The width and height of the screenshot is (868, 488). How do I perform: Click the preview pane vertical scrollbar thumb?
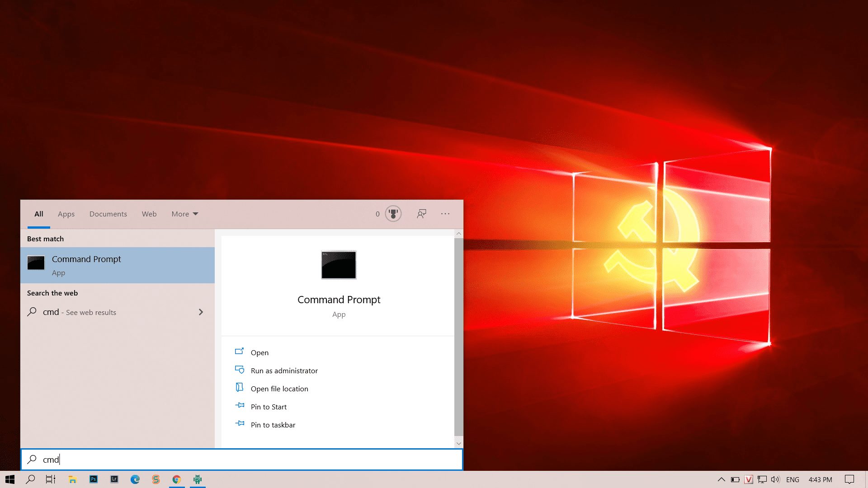(458, 337)
